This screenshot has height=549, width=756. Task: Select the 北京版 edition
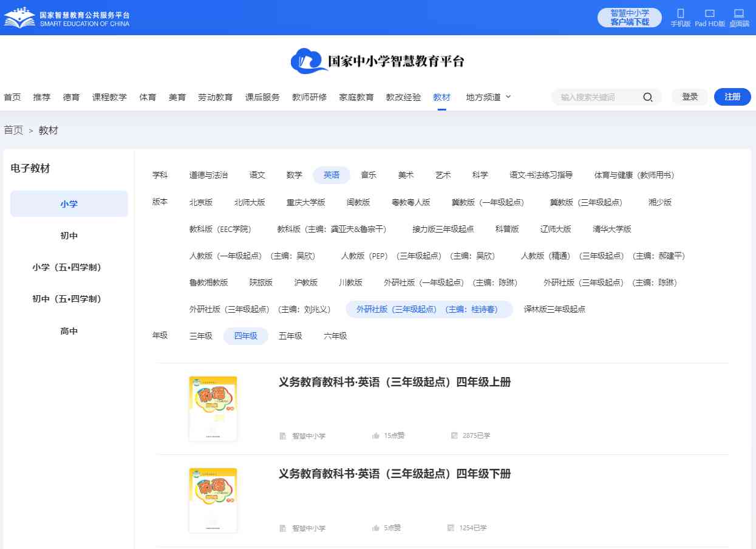click(x=201, y=202)
